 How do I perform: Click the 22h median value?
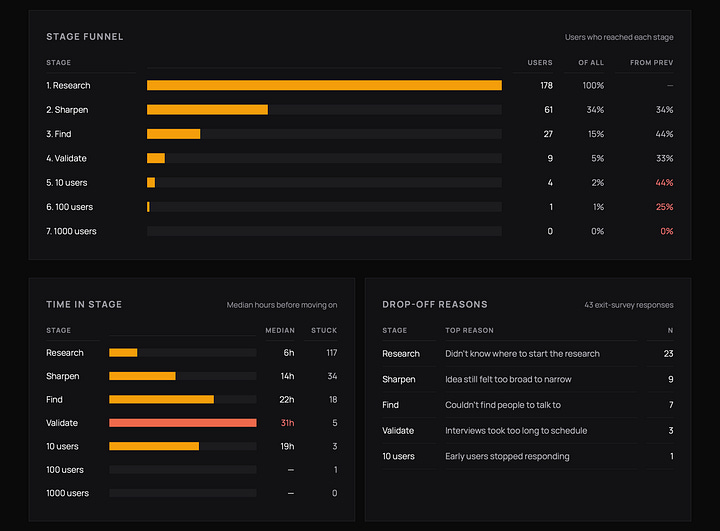287,400
